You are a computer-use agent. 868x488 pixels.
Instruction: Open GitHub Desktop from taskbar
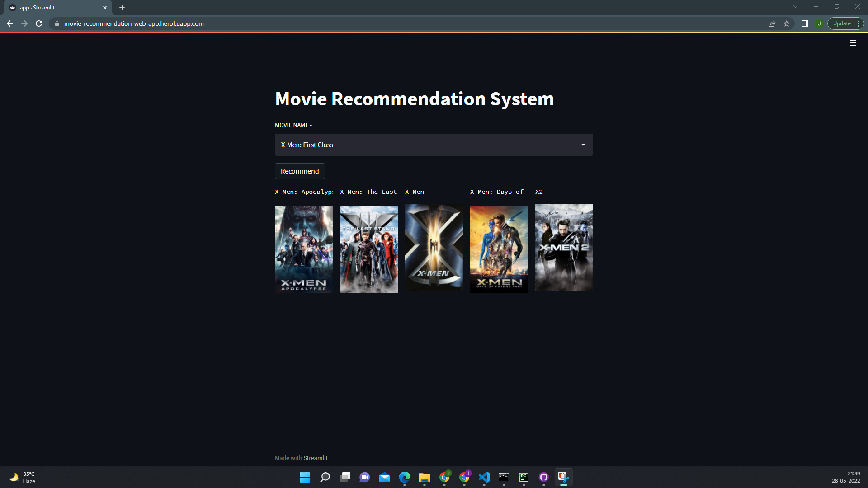(x=543, y=477)
